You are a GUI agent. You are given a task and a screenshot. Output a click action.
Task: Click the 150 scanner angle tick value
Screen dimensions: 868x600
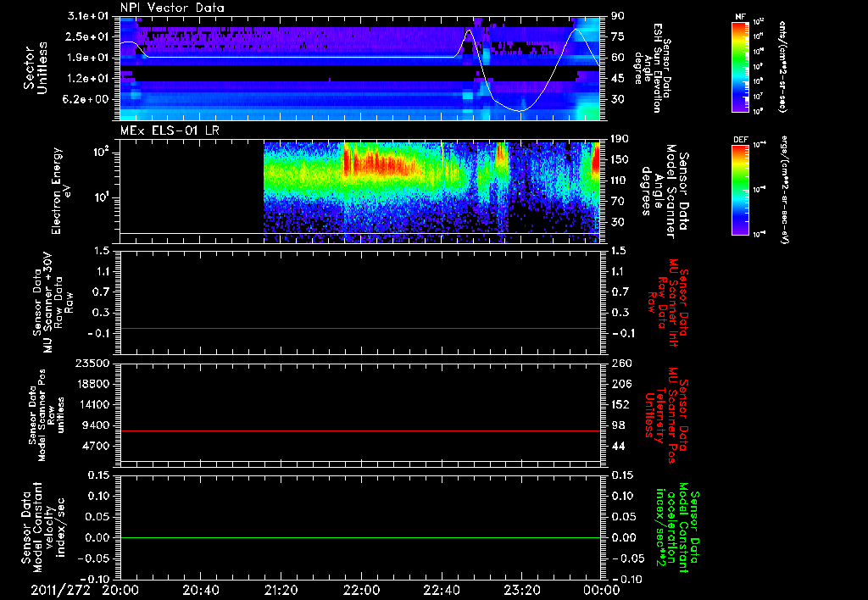click(x=620, y=159)
